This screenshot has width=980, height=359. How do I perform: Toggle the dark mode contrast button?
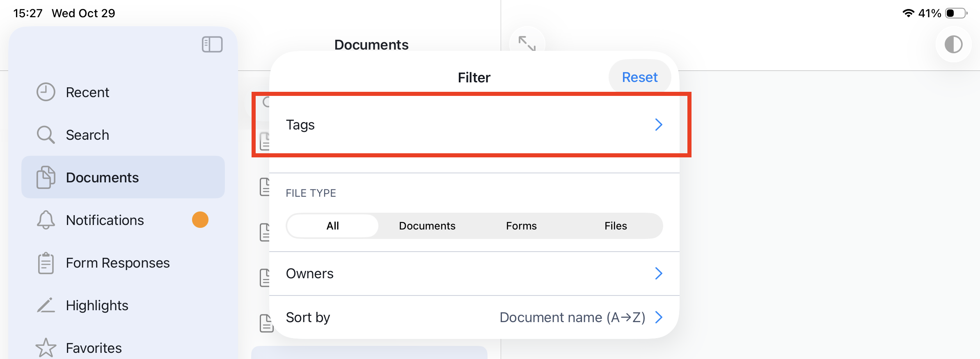[953, 44]
